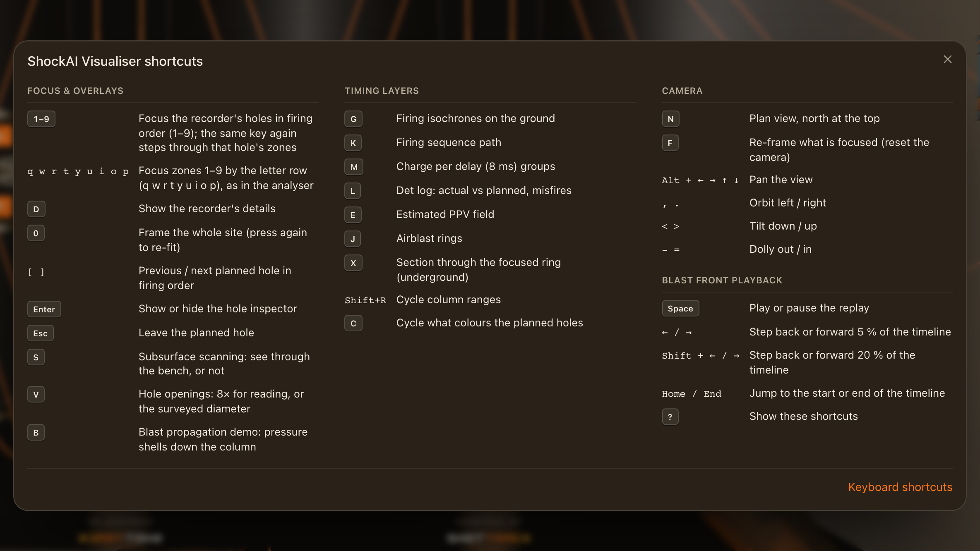Click 'Jump to the start or end' description
The image size is (980, 551).
point(847,393)
